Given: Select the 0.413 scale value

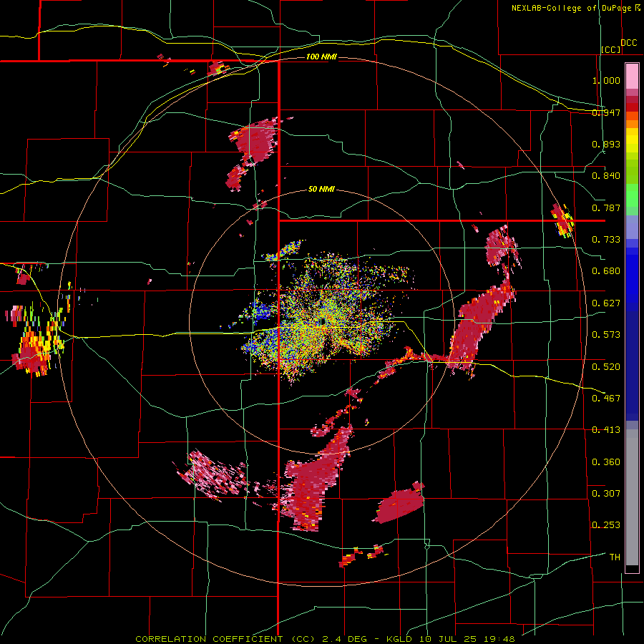Looking at the screenshot, I should click(x=606, y=430).
